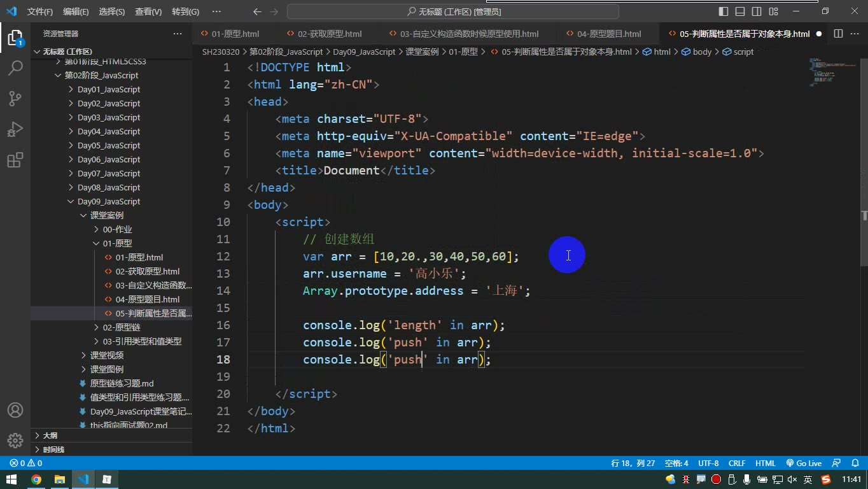Open the 查看(V) menu
This screenshot has height=489, width=868.
pyautogui.click(x=148, y=11)
